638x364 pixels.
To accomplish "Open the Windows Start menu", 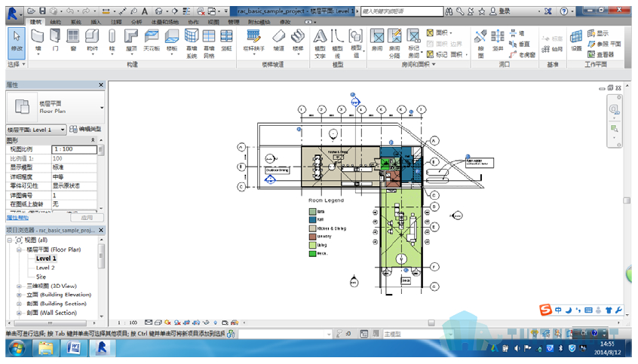I will click(17, 348).
